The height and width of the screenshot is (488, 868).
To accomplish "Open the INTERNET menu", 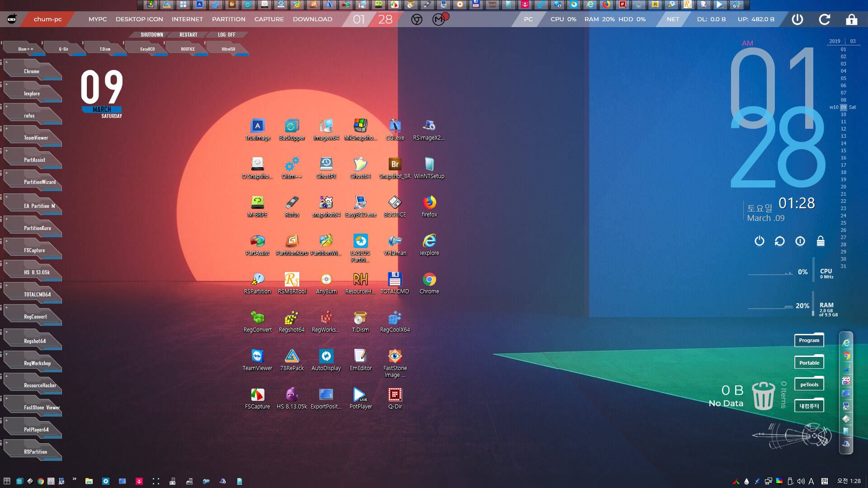I will point(187,19).
